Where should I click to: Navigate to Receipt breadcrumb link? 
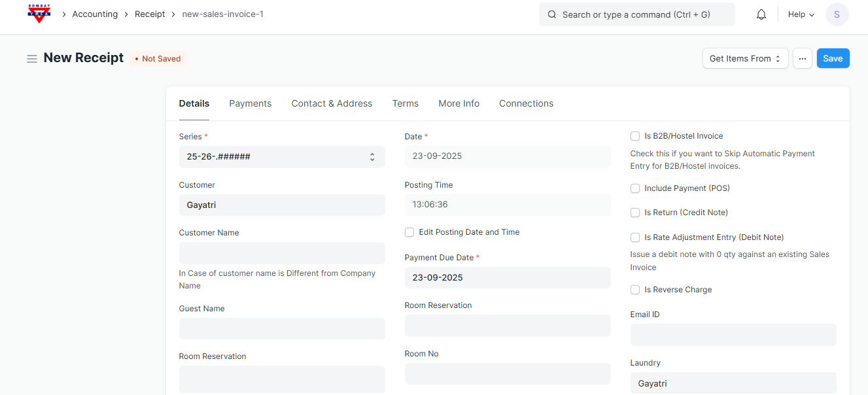pos(150,14)
